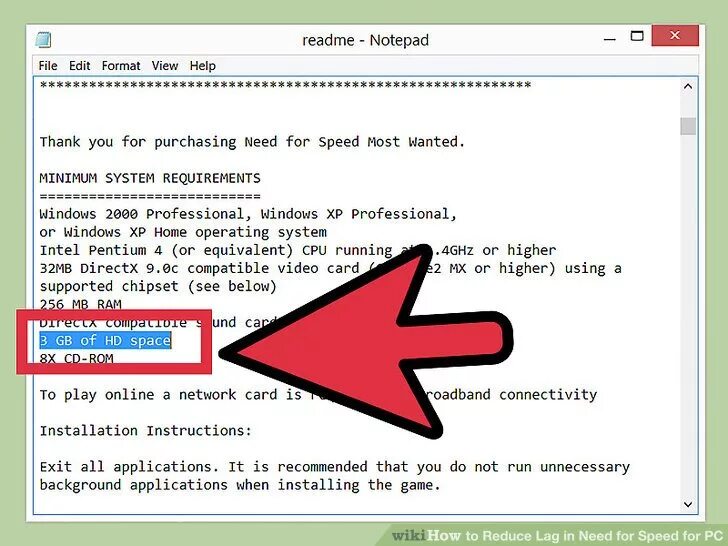Open the Help menu
The width and height of the screenshot is (728, 546).
coord(202,66)
